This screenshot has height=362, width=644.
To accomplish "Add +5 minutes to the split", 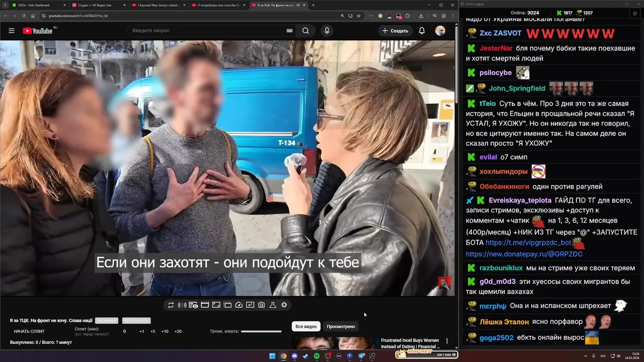I will 153,331.
